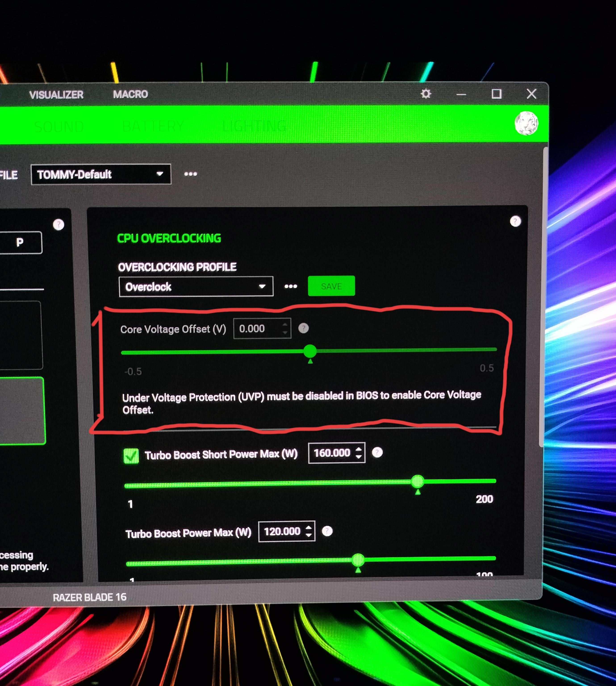Click the Core Voltage Offset (V) label
This screenshot has height=686, width=616.
point(173,329)
